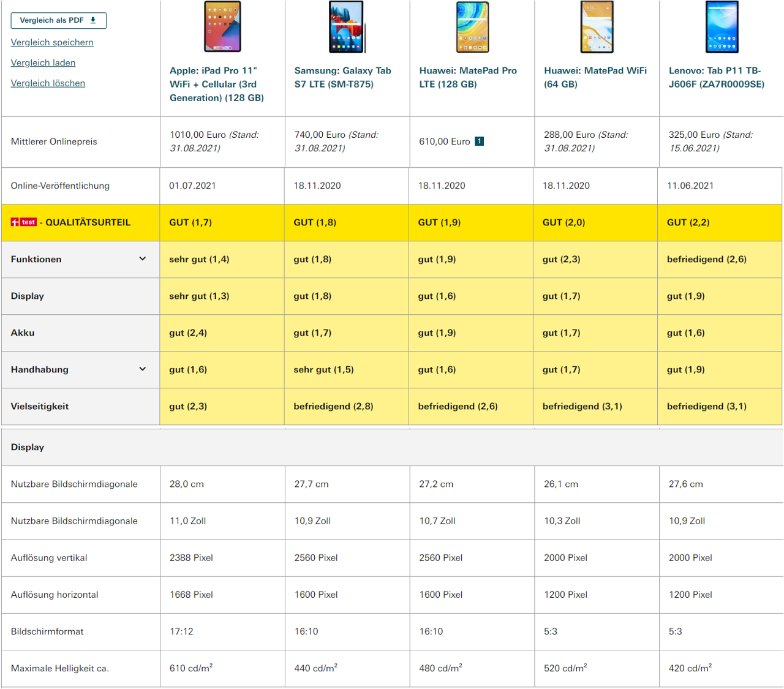Open Lenovo Tab P11 TB-J606F title link
The width and height of the screenshot is (784, 689).
717,77
